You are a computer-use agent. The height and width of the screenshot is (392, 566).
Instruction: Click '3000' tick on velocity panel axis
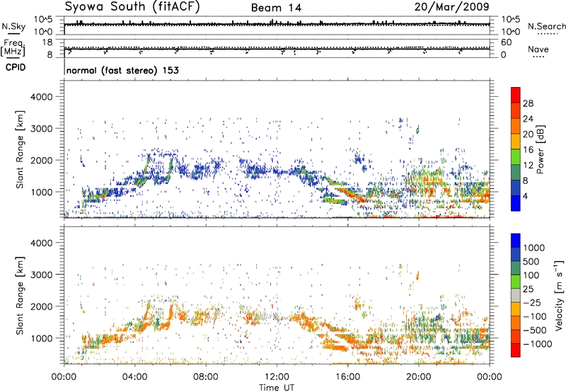(41, 275)
